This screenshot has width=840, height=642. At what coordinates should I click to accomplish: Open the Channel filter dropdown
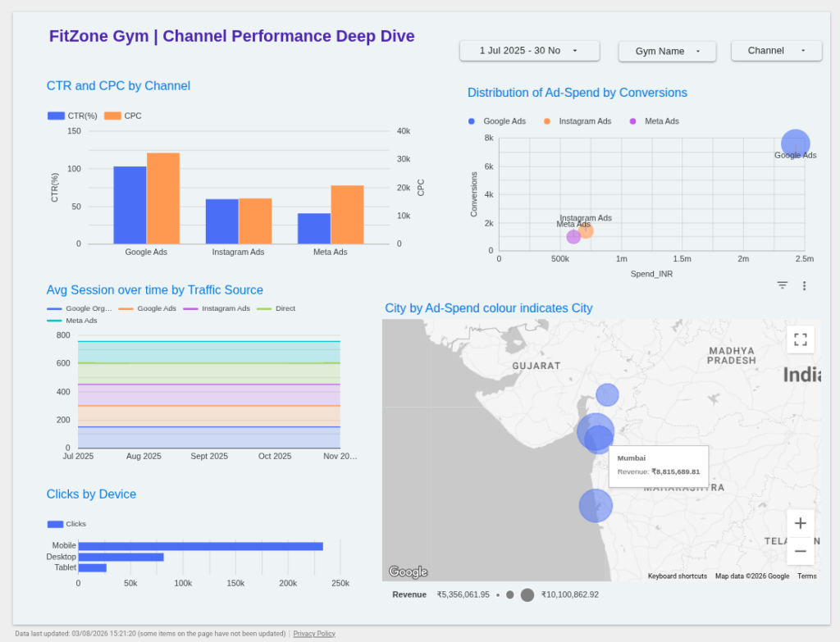pos(776,51)
